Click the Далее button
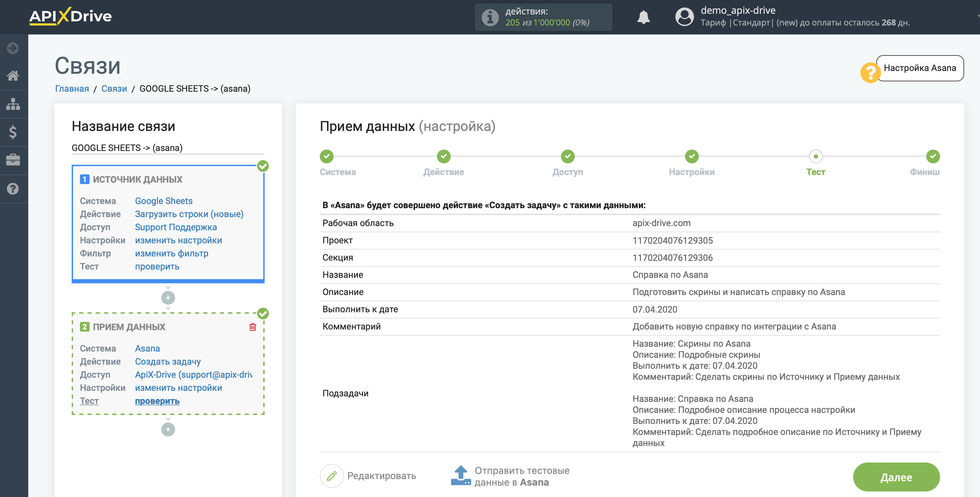 click(x=896, y=477)
